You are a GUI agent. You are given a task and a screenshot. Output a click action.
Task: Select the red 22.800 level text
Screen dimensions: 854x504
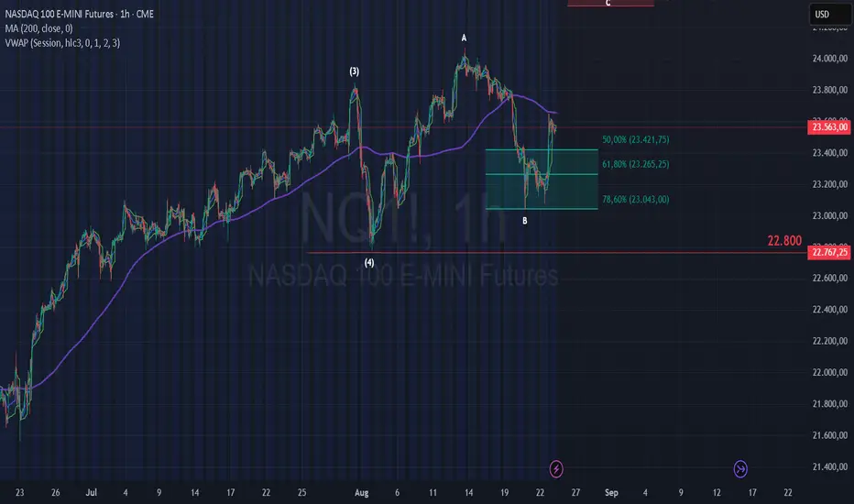tap(784, 240)
